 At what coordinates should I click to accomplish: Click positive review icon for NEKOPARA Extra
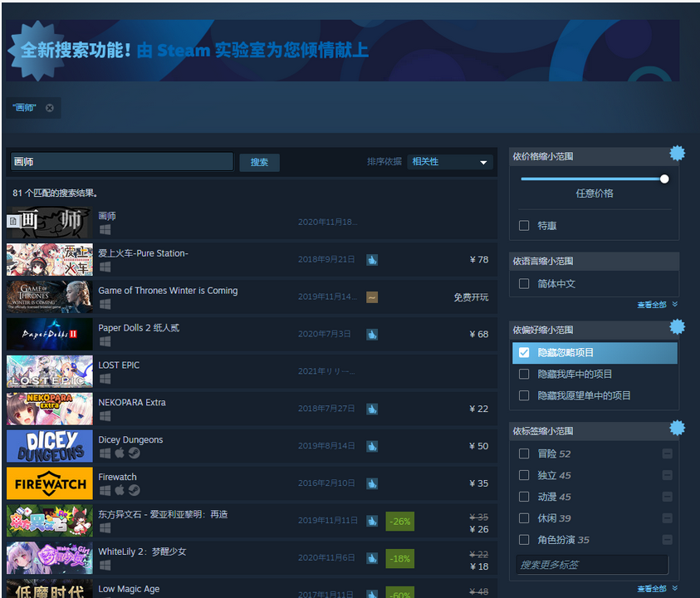click(x=372, y=409)
